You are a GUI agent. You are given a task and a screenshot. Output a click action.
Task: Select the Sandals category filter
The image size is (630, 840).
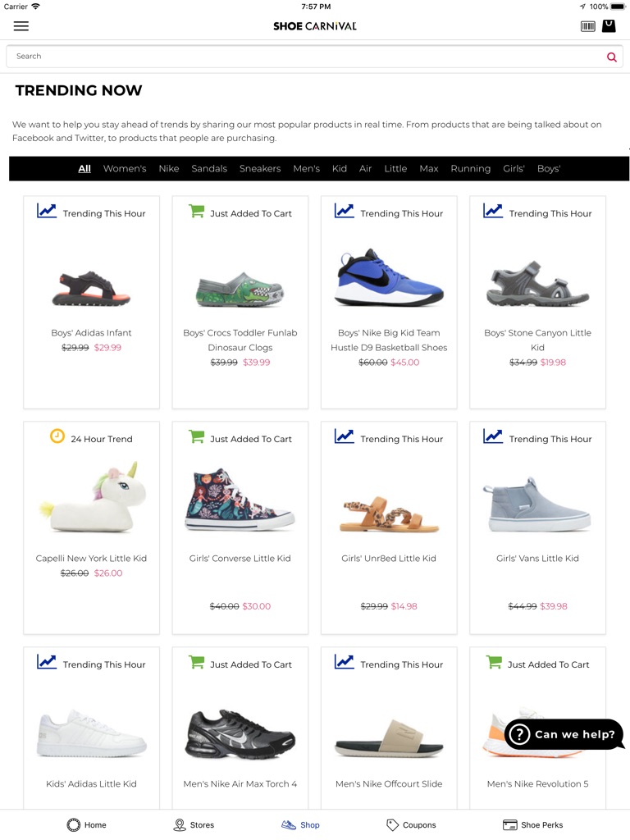(209, 168)
